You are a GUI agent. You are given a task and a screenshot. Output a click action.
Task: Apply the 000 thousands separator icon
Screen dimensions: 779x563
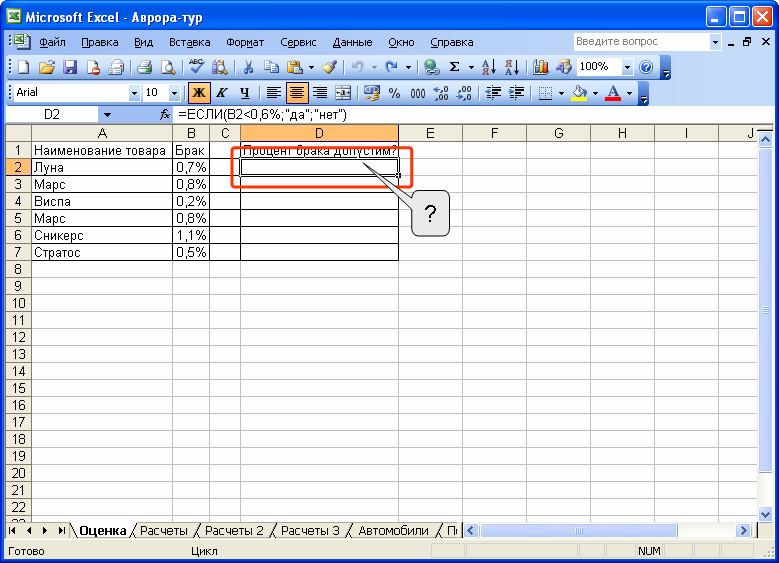tap(418, 93)
